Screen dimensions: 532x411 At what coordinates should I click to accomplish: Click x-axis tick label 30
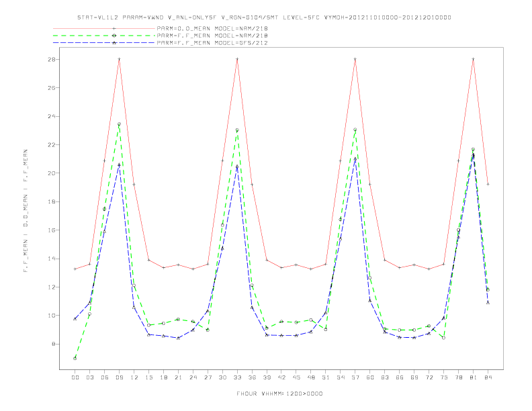222,377
